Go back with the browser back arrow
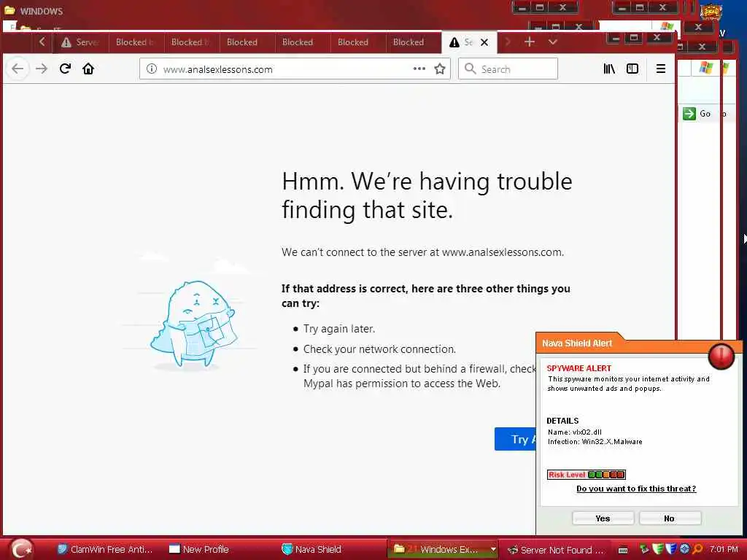The height and width of the screenshot is (560, 747). pyautogui.click(x=18, y=69)
